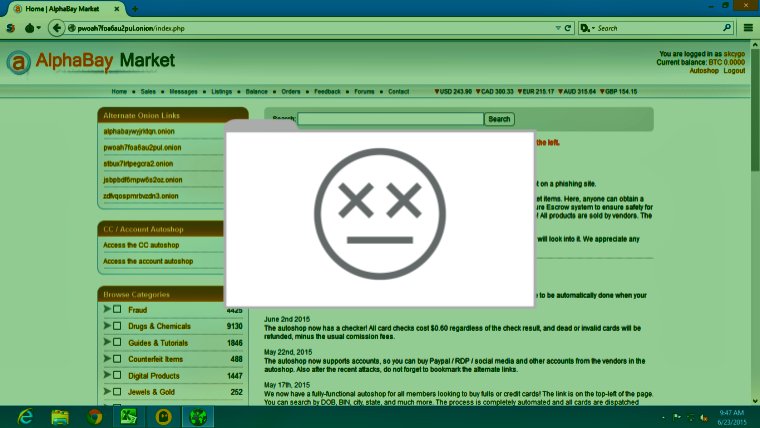Click Access the account autoshop link
The width and height of the screenshot is (760, 428).
coord(148,261)
